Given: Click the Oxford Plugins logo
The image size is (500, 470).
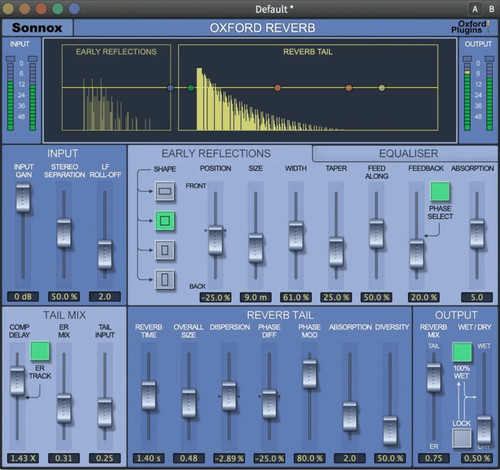Looking at the screenshot, I should tap(471, 27).
